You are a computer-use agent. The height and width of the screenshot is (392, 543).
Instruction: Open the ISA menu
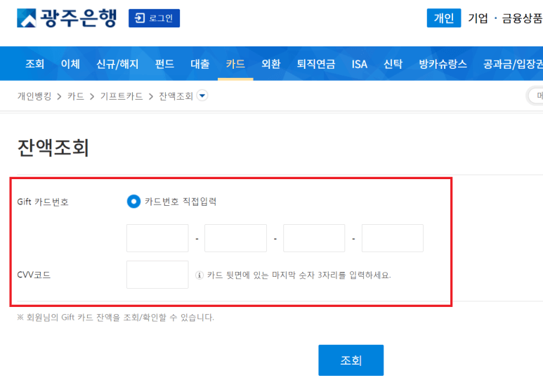[x=360, y=64]
